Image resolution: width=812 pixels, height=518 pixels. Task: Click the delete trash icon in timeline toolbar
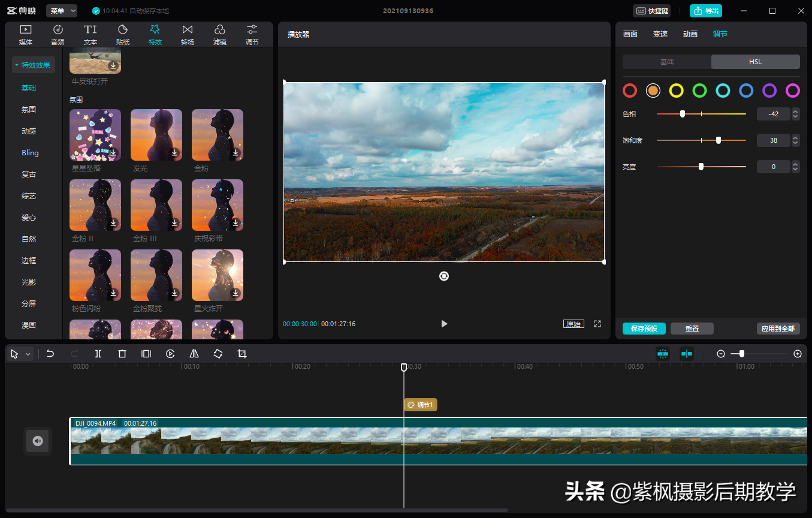click(122, 354)
